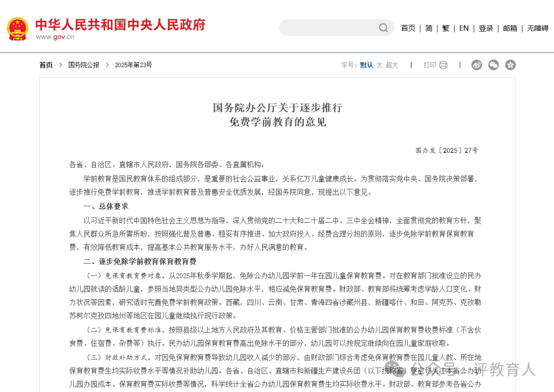Screen dimensions: 554x392
Task: Switch to simplified Chinese 简
Action: pyautogui.click(x=429, y=28)
